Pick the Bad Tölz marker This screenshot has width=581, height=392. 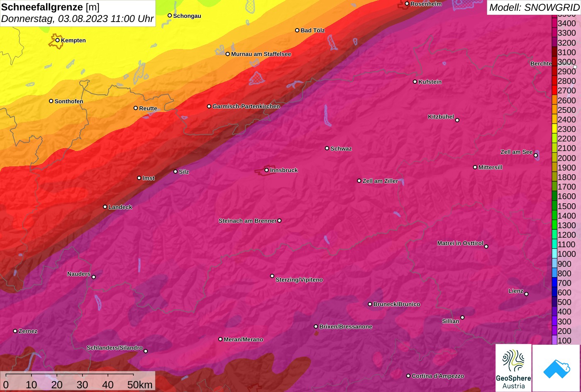[297, 30]
